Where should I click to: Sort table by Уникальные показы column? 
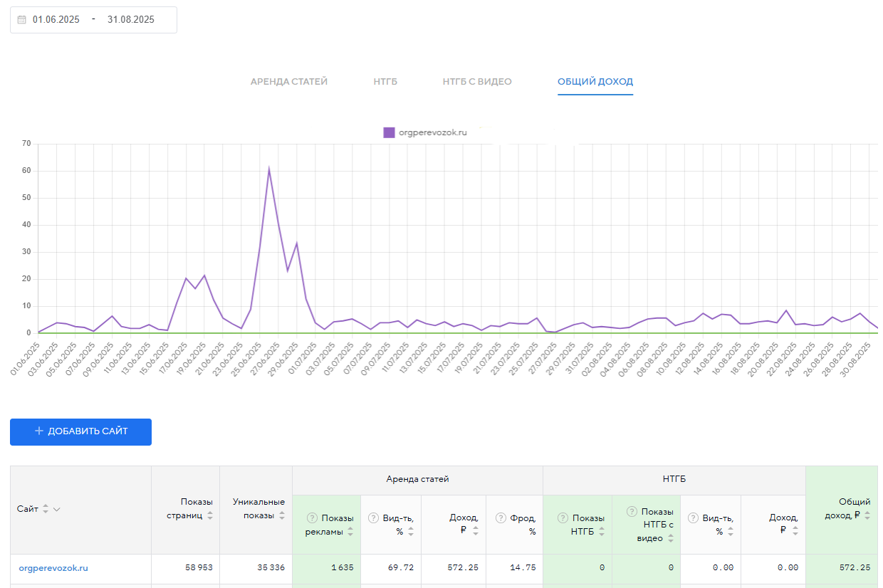[282, 515]
